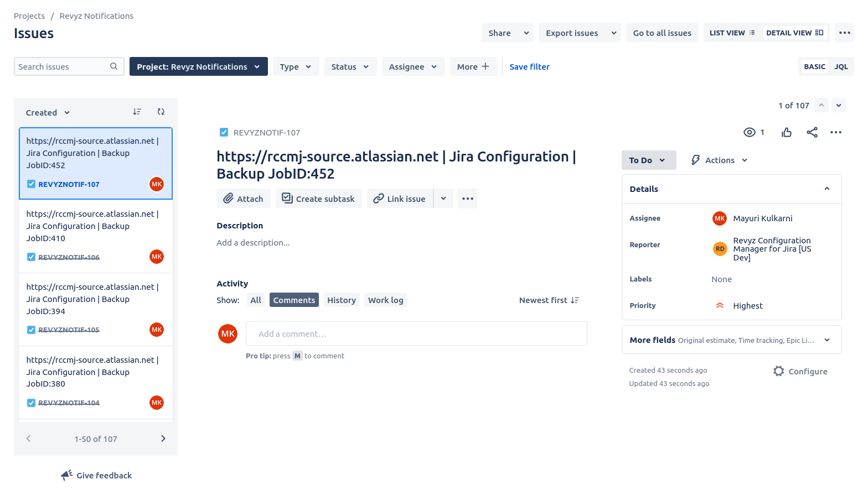The height and width of the screenshot is (495, 868).
Task: Click the share icon for the issue
Action: point(812,132)
